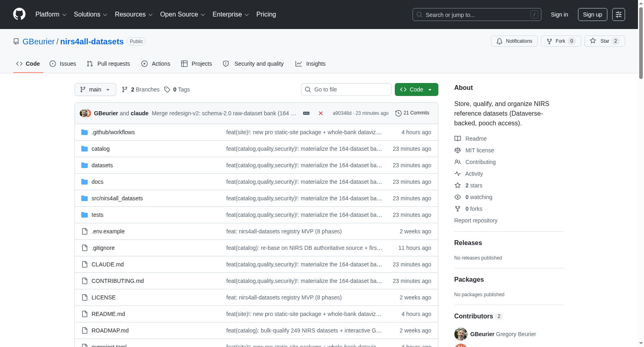Expand the Open Source menu
Screen dimensions: 644x347
(x=183, y=15)
